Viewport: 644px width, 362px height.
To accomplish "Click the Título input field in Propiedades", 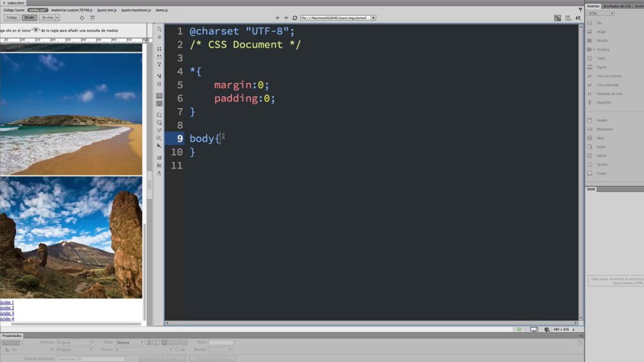I will click(220, 342).
